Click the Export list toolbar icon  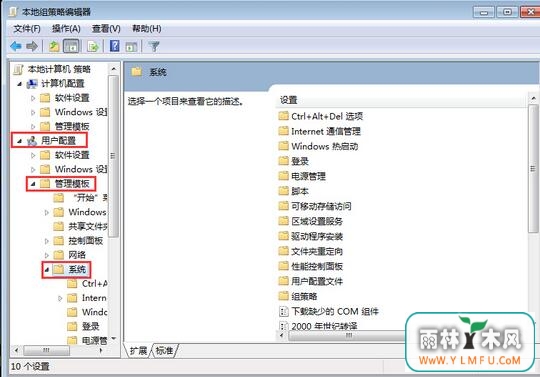[x=93, y=46]
